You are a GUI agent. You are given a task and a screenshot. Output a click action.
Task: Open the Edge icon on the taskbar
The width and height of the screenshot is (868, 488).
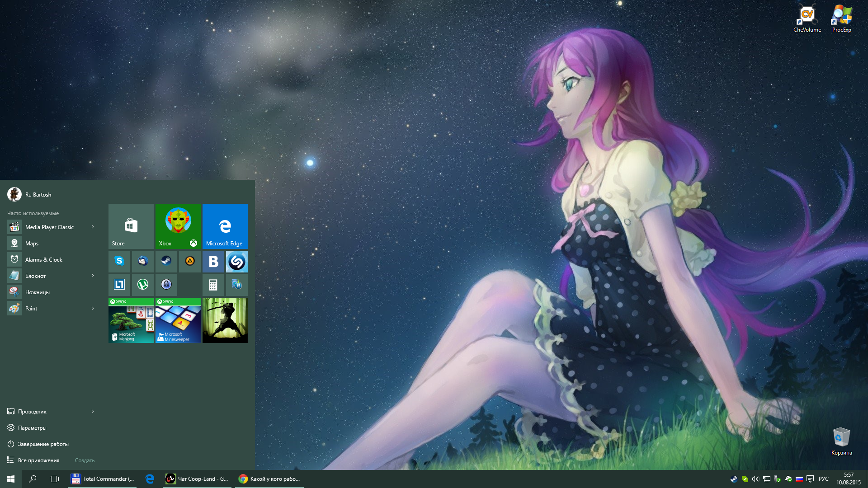pos(150,479)
